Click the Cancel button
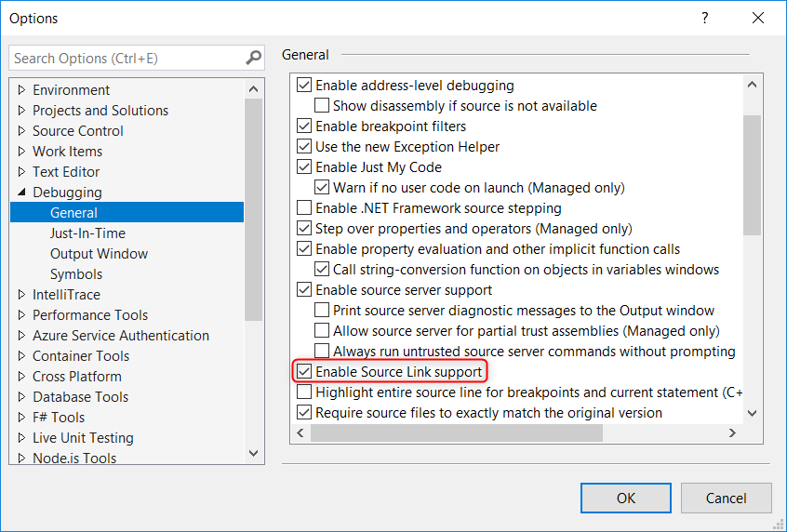The image size is (787, 532). (x=726, y=499)
